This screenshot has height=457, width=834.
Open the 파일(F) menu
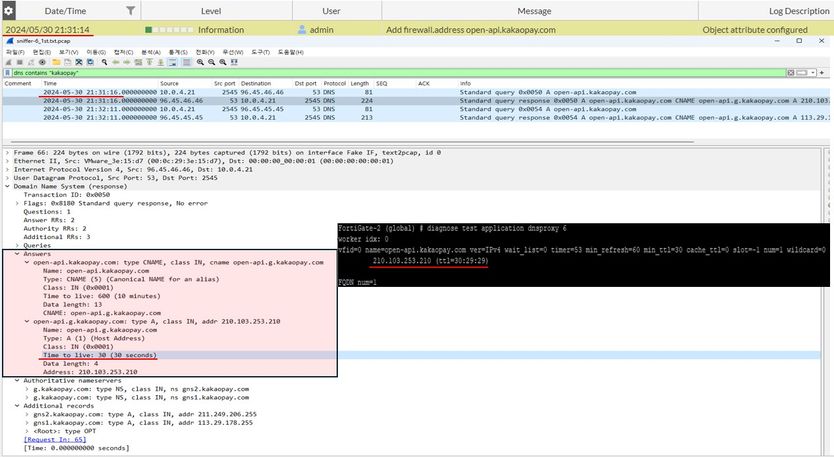[15, 52]
